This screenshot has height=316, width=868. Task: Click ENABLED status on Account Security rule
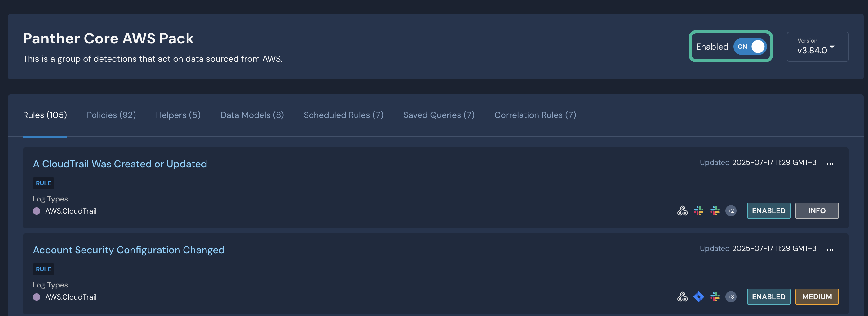(x=768, y=296)
